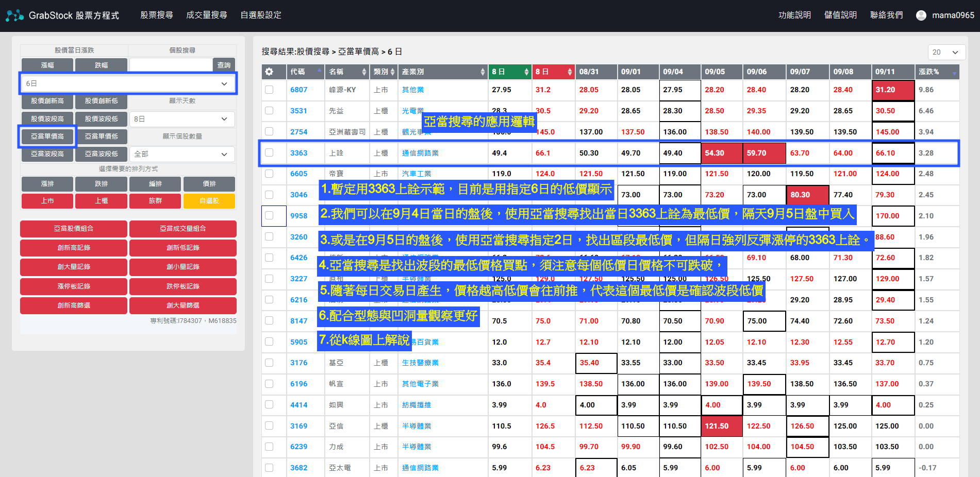
Task: Open 成交量搜尋 in top navigation
Action: (207, 15)
